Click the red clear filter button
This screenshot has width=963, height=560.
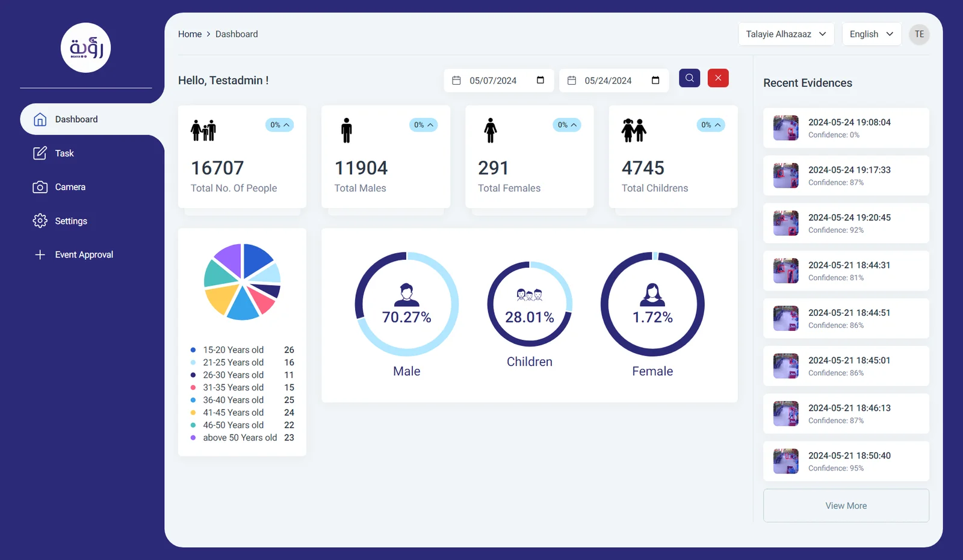[718, 78]
